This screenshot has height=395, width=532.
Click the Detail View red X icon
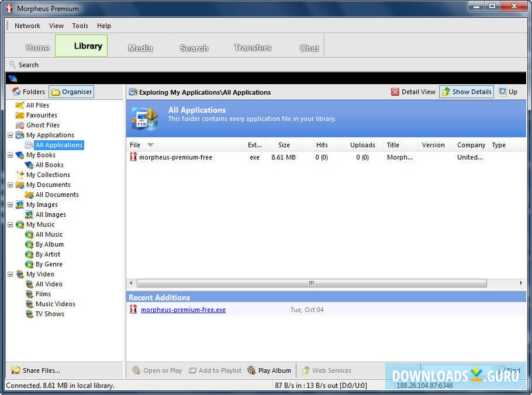[395, 92]
